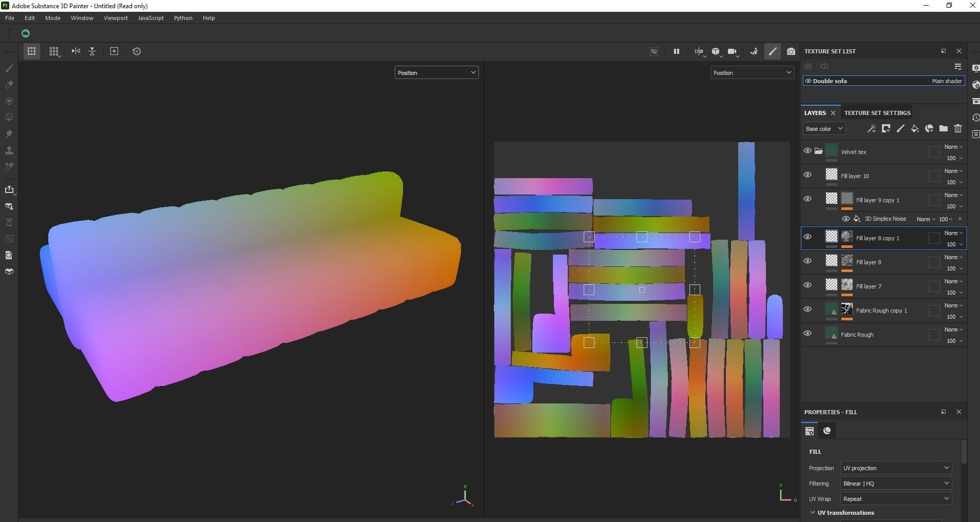
Task: Switch to the Texture Set Settings tab
Action: pyautogui.click(x=877, y=113)
